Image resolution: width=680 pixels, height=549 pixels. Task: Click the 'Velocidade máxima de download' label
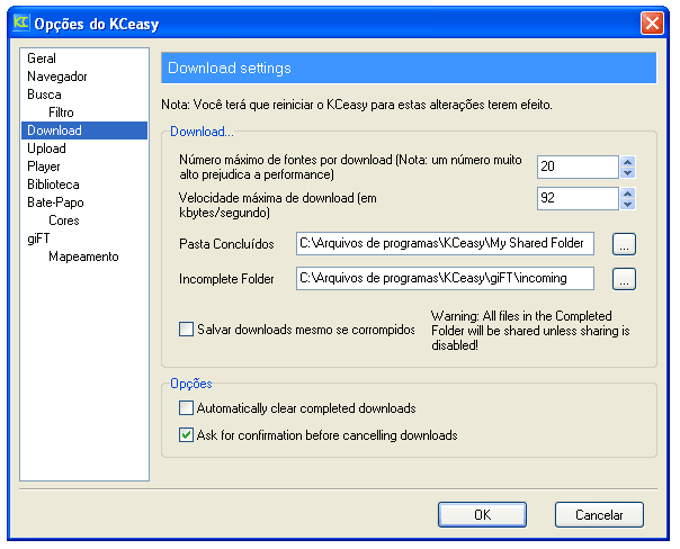point(278,205)
